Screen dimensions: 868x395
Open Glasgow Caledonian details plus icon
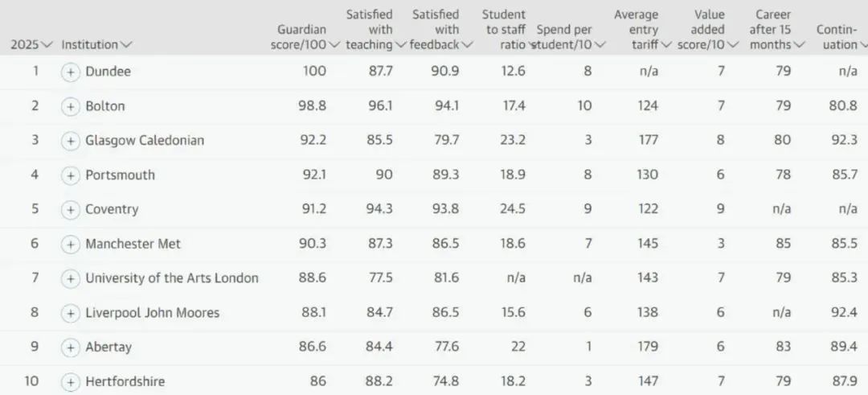click(70, 141)
